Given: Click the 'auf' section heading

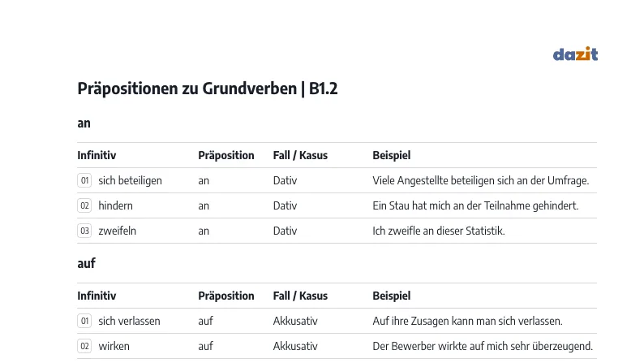Looking at the screenshot, I should click(x=86, y=263).
